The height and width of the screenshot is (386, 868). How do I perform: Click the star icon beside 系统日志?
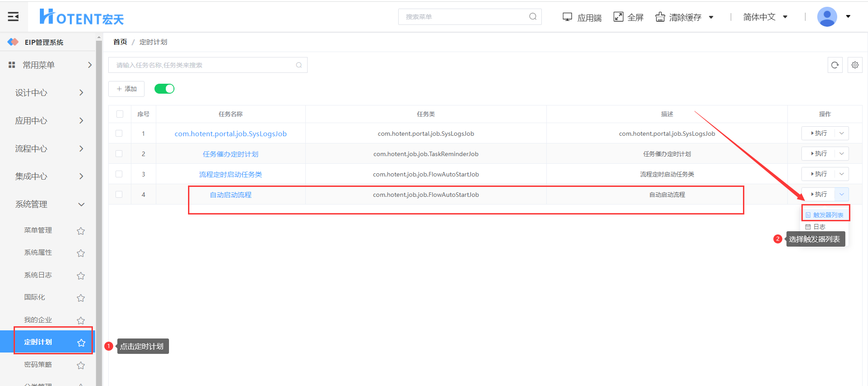coord(81,276)
